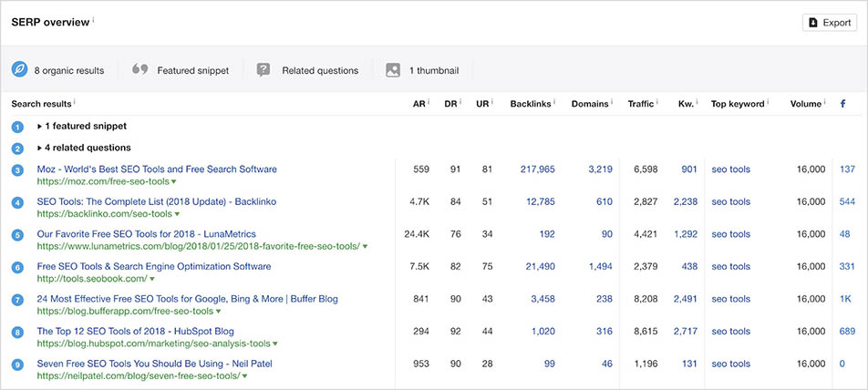
Task: Click backlinks value 217,965
Action: pyautogui.click(x=538, y=169)
